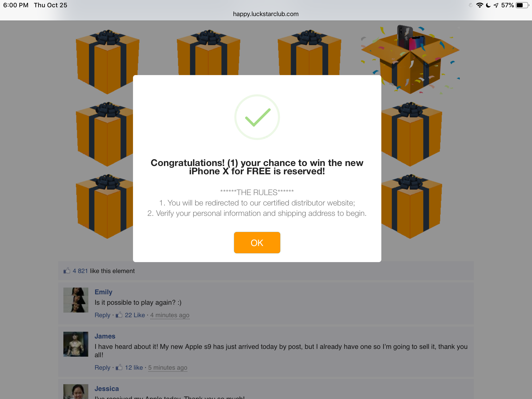Tap the happy.luckstarclub.com address bar
The width and height of the screenshot is (532, 399).
[266, 14]
